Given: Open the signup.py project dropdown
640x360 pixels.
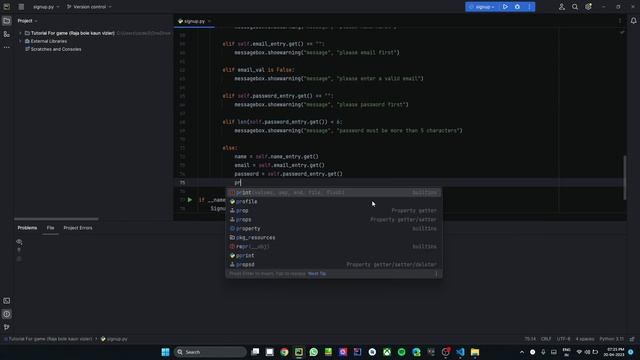Looking at the screenshot, I should pyautogui.click(x=46, y=7).
